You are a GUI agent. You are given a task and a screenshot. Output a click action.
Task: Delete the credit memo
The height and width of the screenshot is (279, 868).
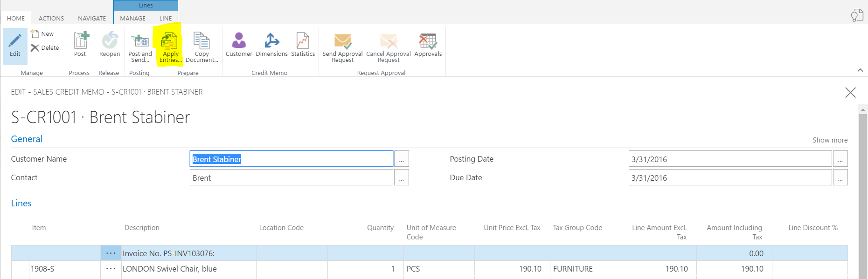[45, 48]
